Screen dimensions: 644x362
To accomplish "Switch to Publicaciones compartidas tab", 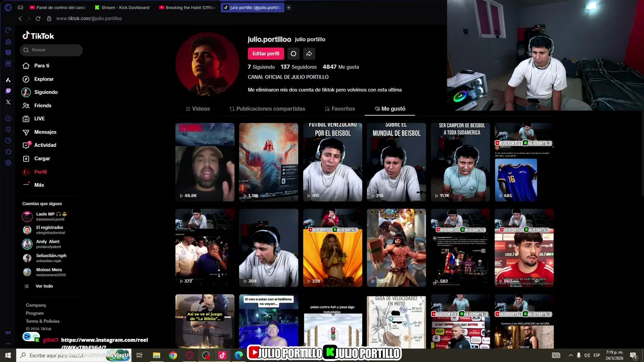I will (x=267, y=109).
